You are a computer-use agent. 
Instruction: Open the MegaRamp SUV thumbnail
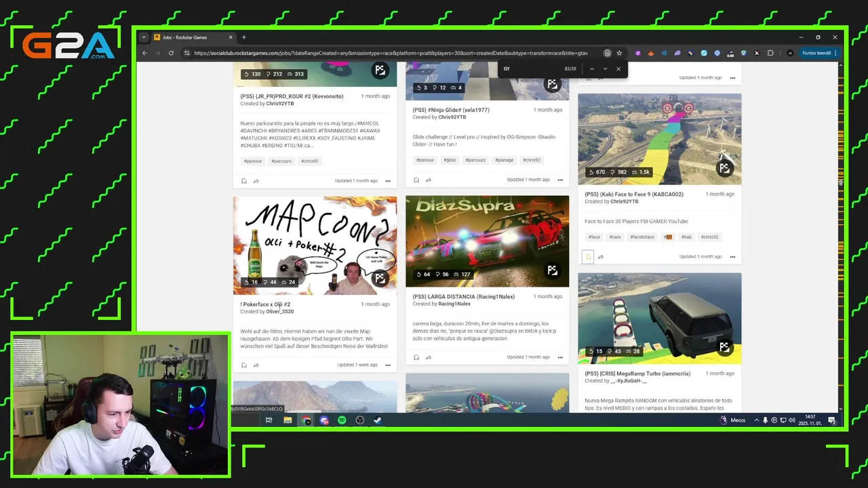tap(659, 319)
